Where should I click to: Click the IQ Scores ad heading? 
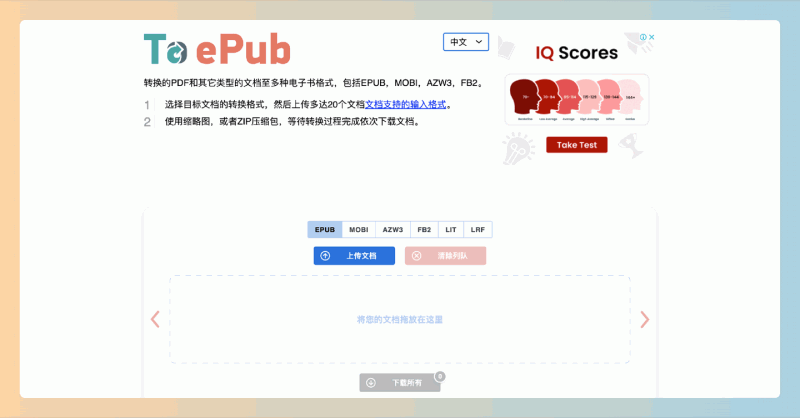pyautogui.click(x=577, y=53)
